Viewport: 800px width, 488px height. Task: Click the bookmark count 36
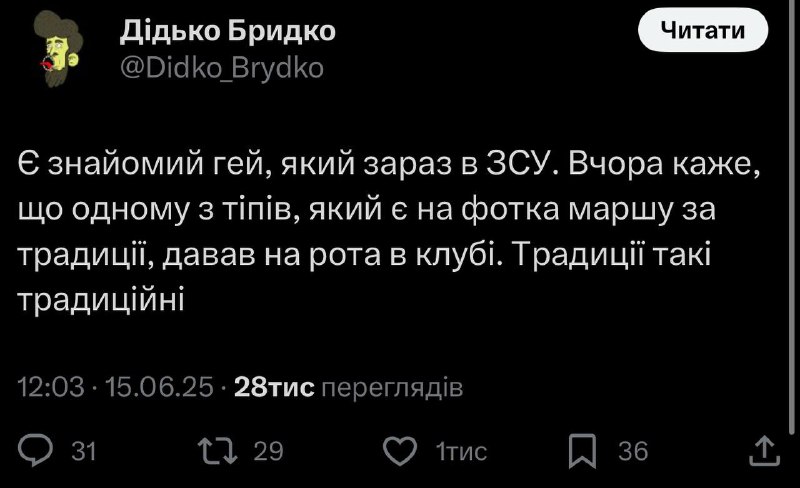coord(633,451)
